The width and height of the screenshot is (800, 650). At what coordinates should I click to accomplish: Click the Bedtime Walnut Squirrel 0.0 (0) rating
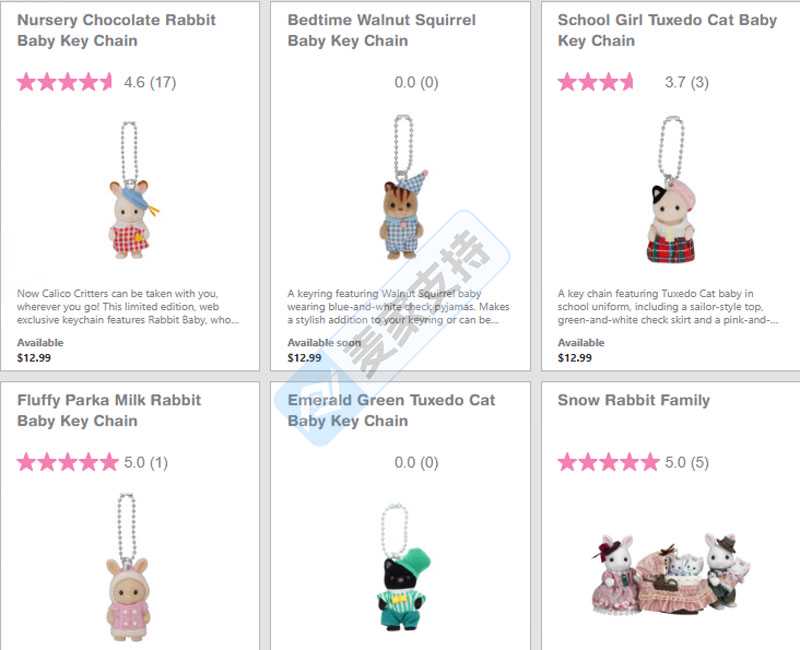[416, 82]
